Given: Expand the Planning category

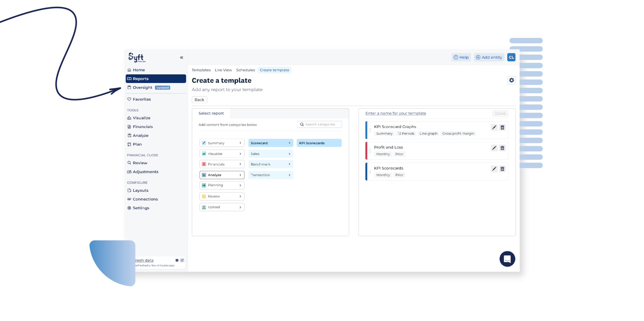Looking at the screenshot, I should tap(222, 185).
